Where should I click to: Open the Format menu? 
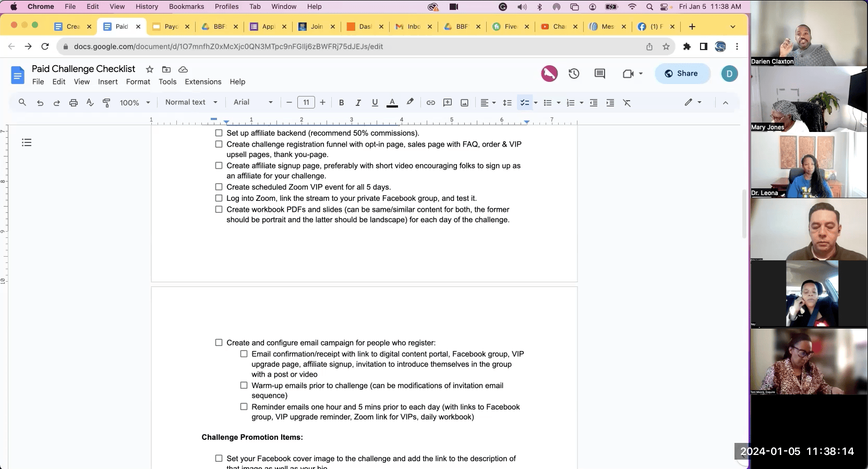click(138, 82)
